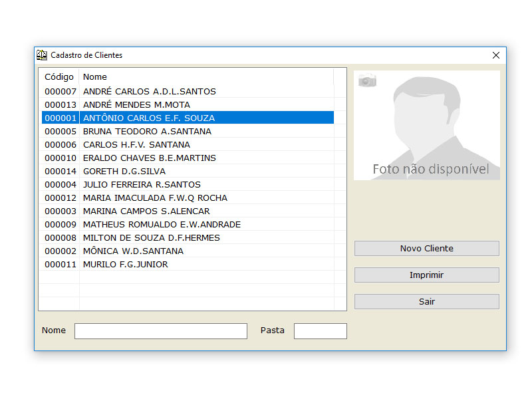
Task: Sort list by Código column header
Action: click(59, 76)
